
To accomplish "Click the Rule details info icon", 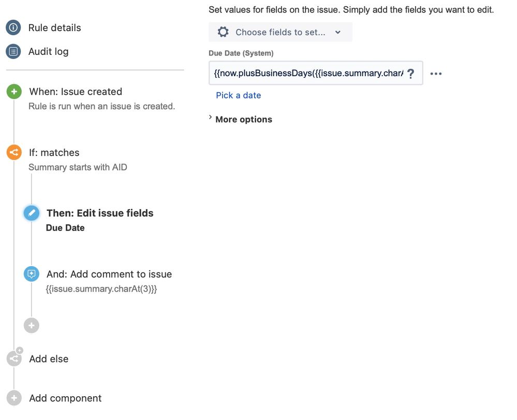I will click(x=13, y=27).
